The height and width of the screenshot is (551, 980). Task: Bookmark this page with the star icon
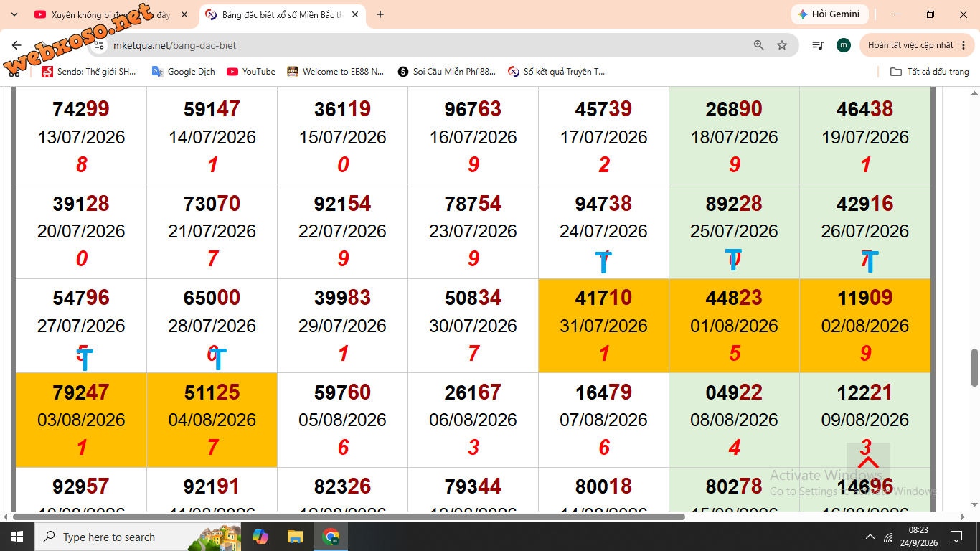pyautogui.click(x=782, y=45)
